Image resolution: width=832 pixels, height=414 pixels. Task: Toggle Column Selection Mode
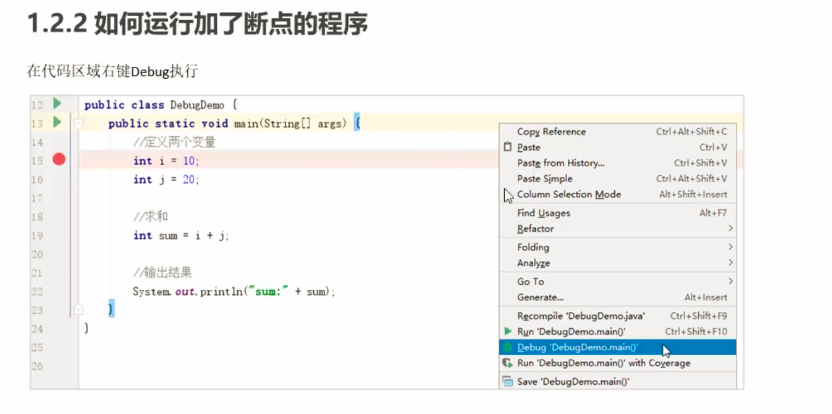[x=618, y=194]
